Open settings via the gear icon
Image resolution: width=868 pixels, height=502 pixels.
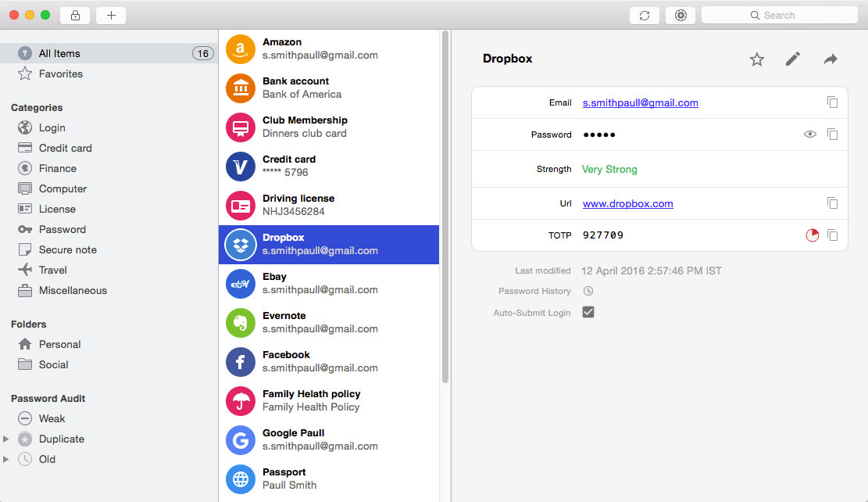[680, 16]
